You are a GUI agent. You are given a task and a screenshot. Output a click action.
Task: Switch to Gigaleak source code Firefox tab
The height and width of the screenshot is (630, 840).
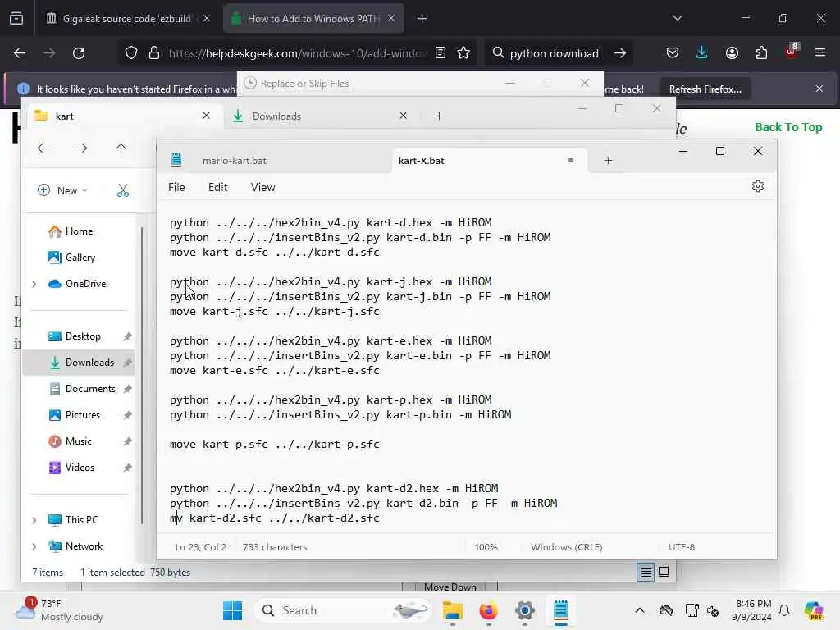(x=126, y=19)
